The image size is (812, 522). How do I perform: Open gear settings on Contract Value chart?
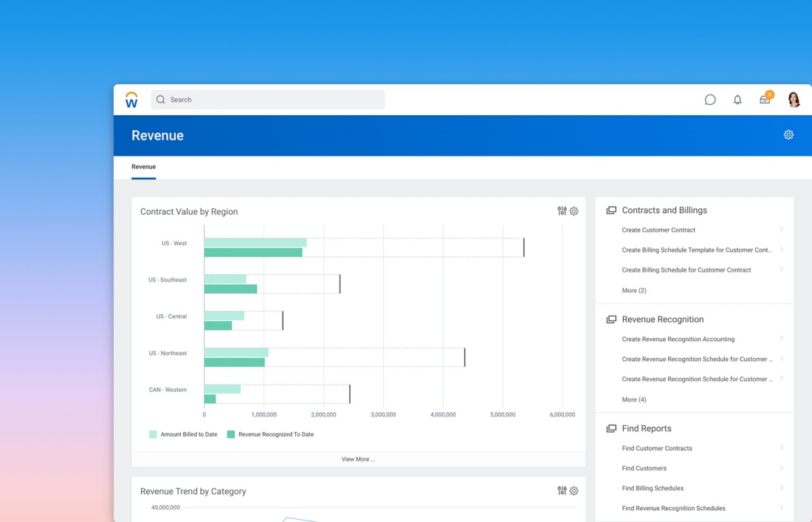(574, 211)
